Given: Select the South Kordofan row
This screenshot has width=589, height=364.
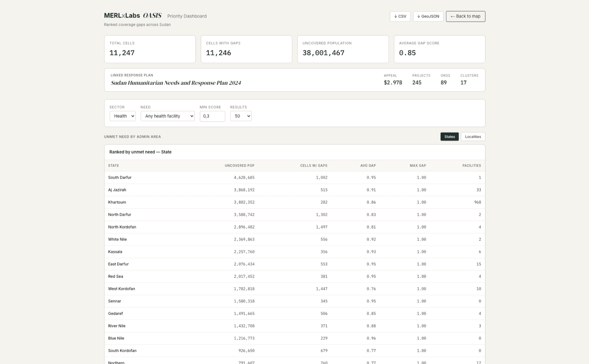Looking at the screenshot, I should [294, 351].
